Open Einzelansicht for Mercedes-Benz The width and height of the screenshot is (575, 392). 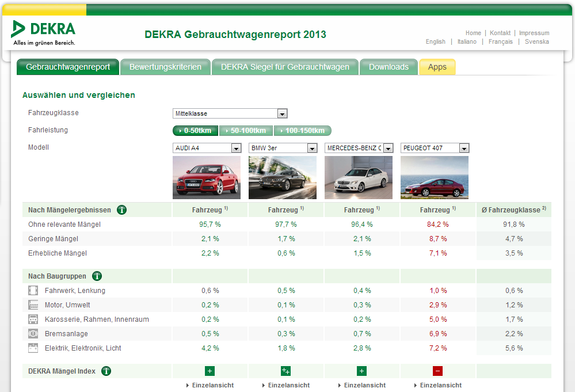[362, 386]
